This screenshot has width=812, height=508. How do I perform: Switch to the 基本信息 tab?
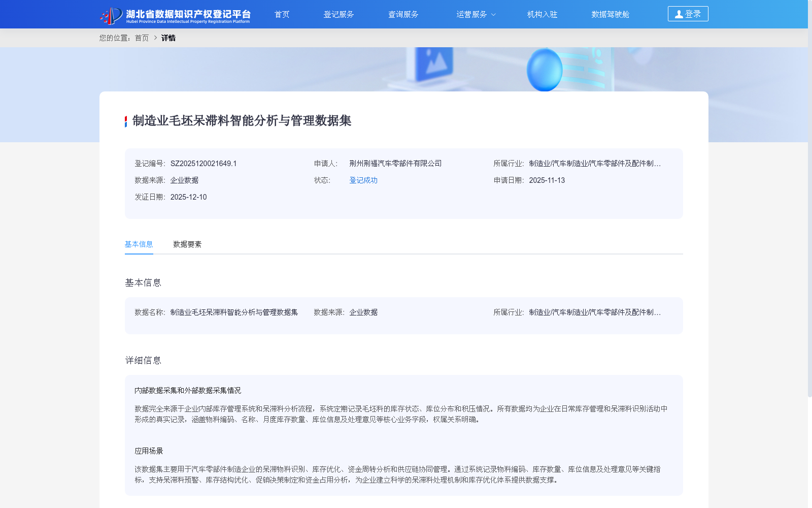pyautogui.click(x=139, y=244)
